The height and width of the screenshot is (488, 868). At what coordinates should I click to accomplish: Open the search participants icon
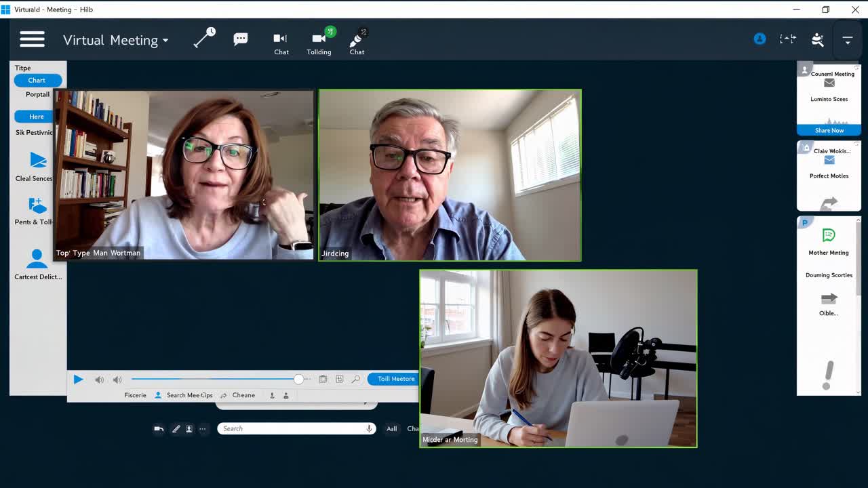(818, 40)
